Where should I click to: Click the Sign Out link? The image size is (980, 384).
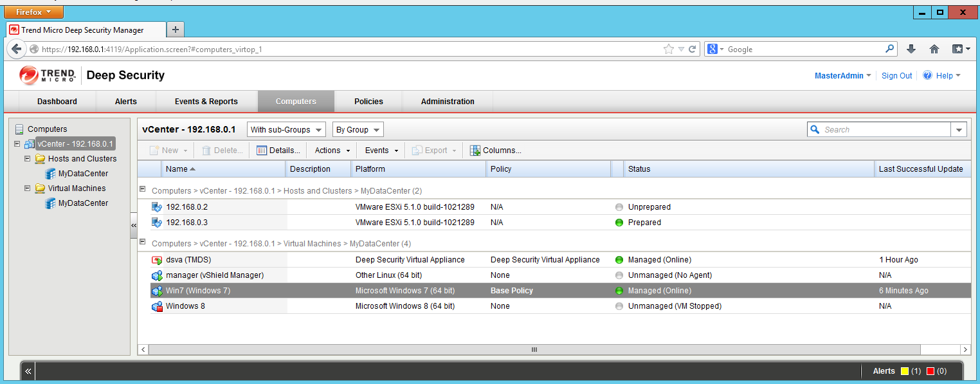coord(896,76)
